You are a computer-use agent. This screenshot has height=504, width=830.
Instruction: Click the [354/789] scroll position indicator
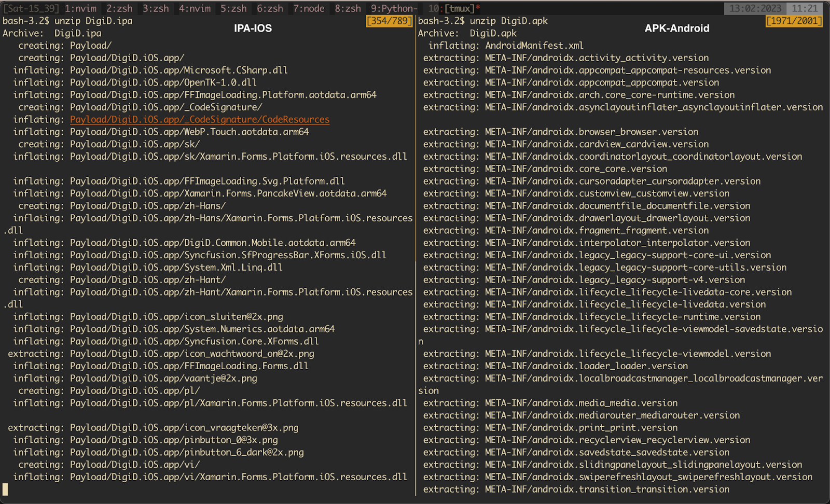click(389, 21)
